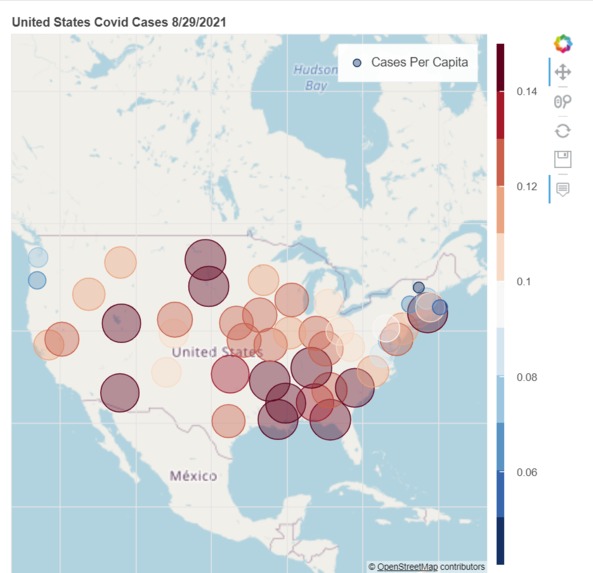Select the blue Oregon circle
Screen dimensions: 593x573
click(x=37, y=280)
